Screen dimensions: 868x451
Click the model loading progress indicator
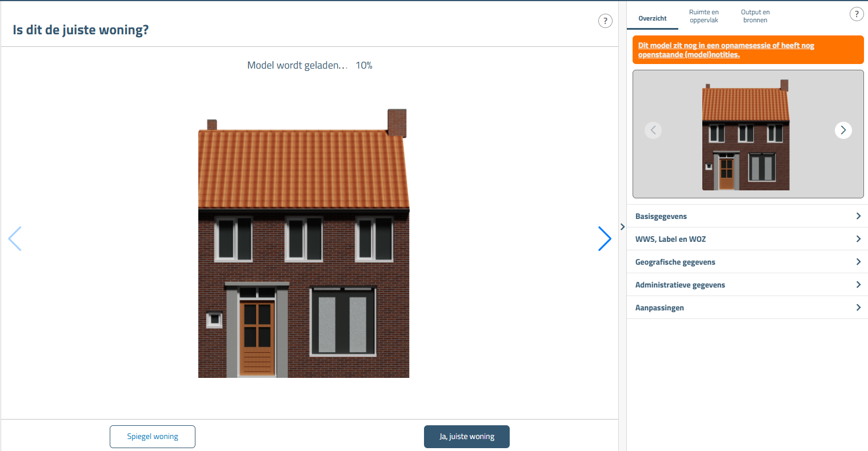(x=309, y=65)
